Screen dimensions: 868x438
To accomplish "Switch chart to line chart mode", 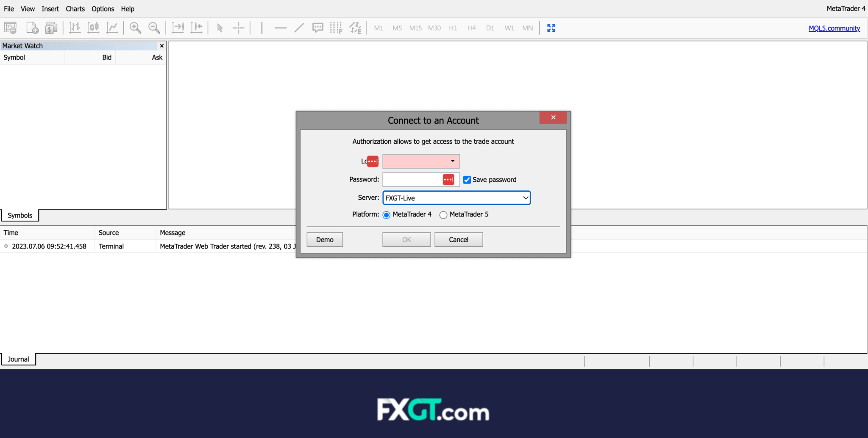I will (x=112, y=28).
